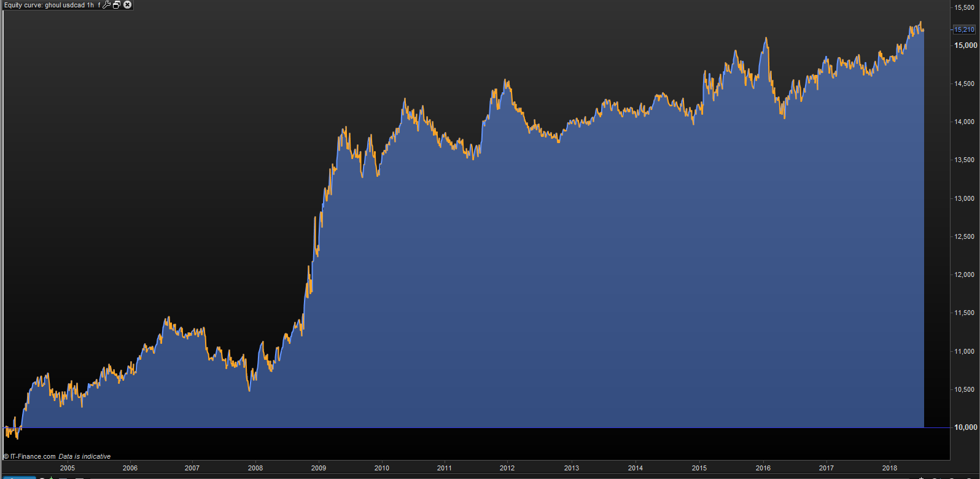
Task: Click the 15,500 top price axis label
Action: [x=964, y=7]
